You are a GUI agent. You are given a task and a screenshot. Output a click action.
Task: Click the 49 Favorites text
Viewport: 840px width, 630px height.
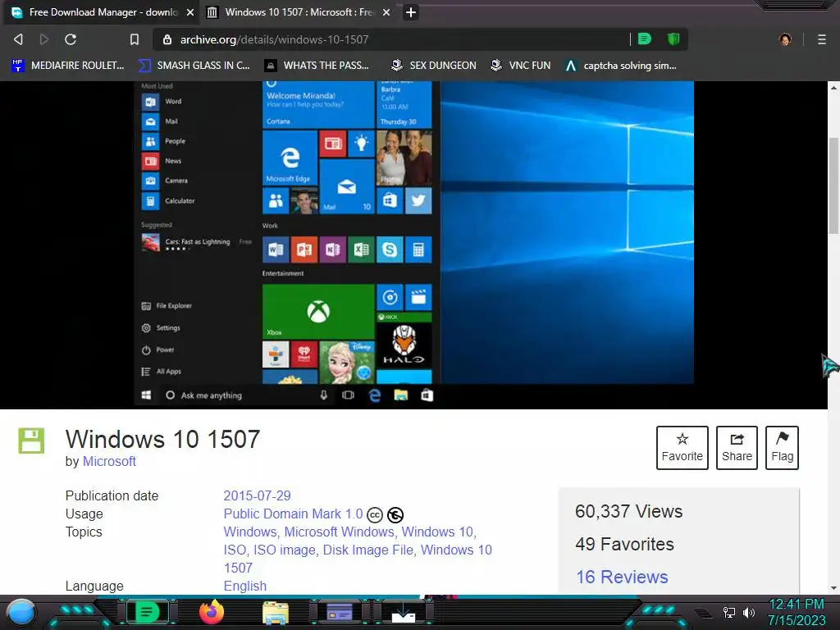pos(624,544)
